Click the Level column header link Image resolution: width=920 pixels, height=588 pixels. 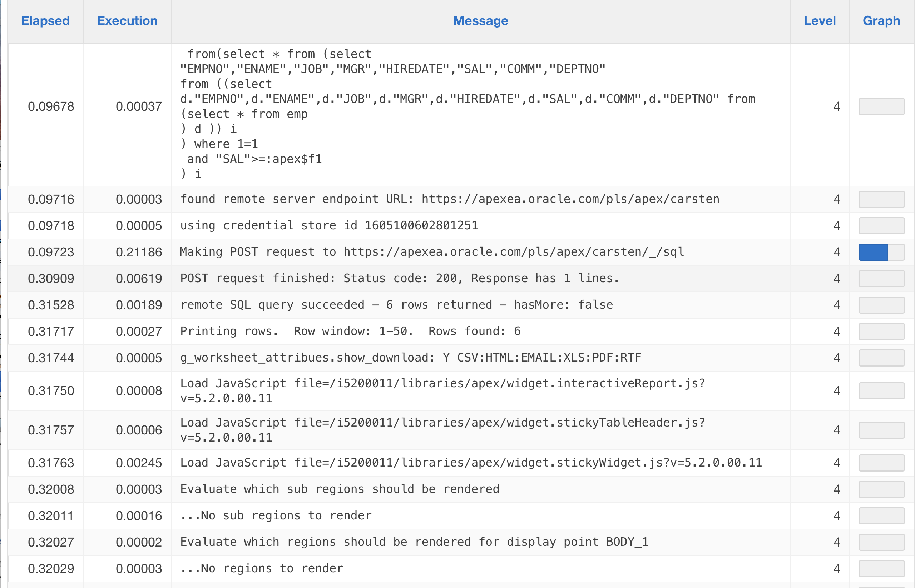[x=820, y=21]
